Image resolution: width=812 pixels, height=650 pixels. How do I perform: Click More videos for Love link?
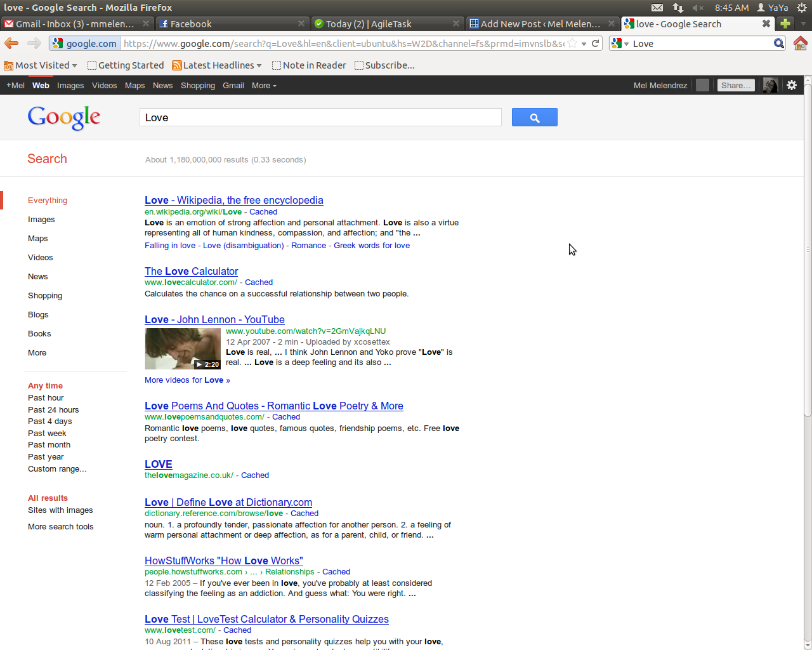coord(187,380)
